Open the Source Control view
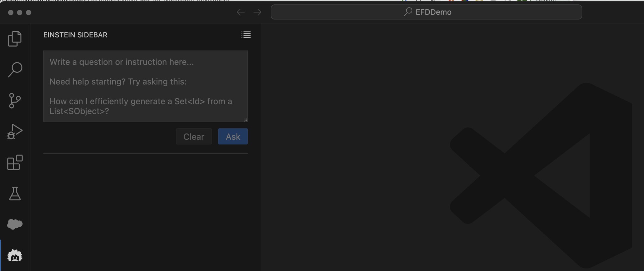Viewport: 644px width, 271px height. pos(15,101)
